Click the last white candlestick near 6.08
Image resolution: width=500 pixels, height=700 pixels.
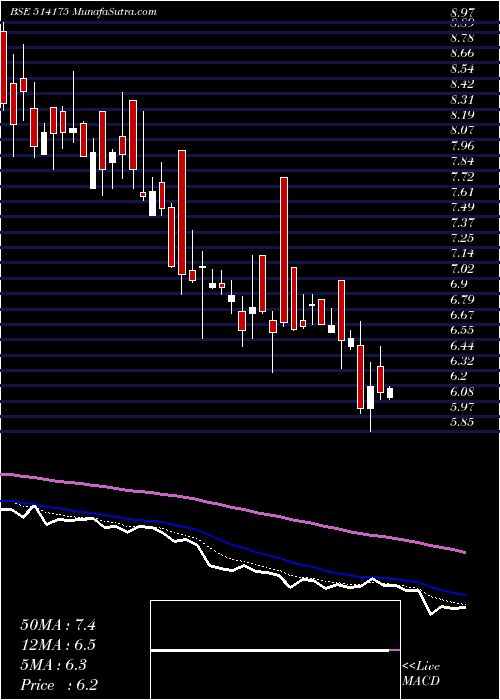coord(390,393)
